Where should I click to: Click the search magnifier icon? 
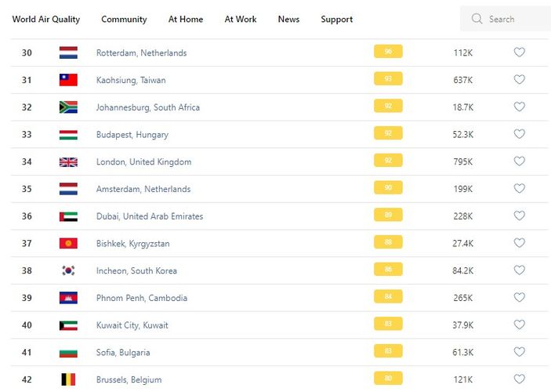tap(477, 19)
